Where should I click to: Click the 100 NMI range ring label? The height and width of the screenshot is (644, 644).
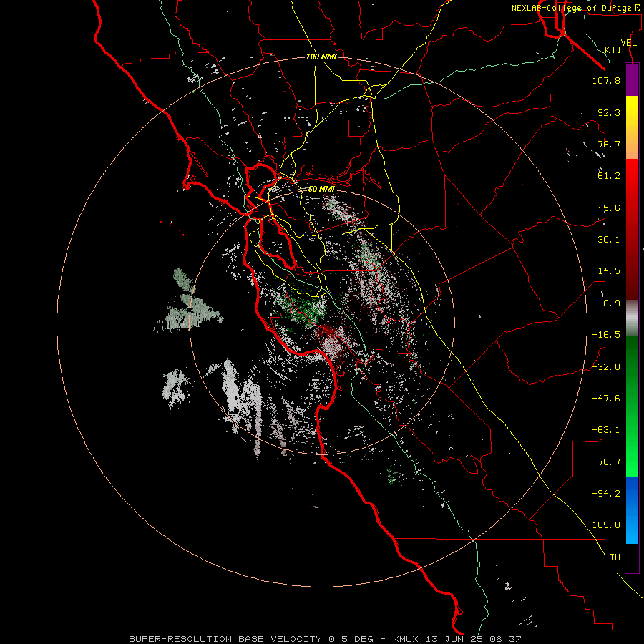(321, 57)
